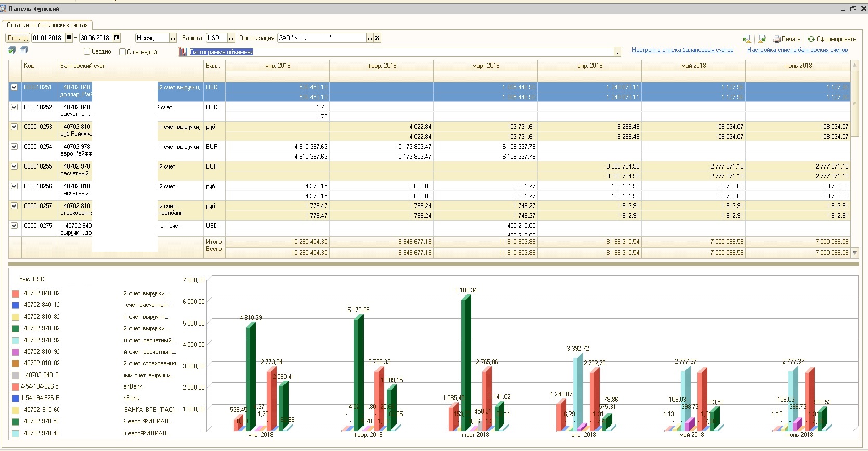Click legend swatch for 40702 840 02

[16, 294]
